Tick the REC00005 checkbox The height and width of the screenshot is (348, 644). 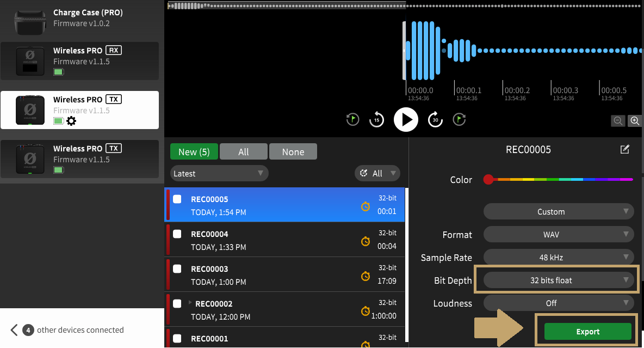click(177, 199)
